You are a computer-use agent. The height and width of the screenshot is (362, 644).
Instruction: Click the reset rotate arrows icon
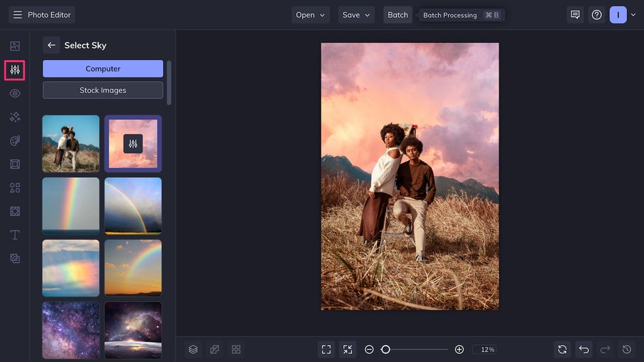coord(562,349)
